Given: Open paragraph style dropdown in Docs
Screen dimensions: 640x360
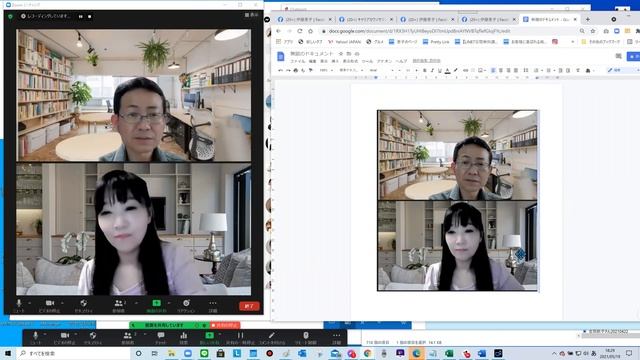Looking at the screenshot, I should [x=351, y=71].
